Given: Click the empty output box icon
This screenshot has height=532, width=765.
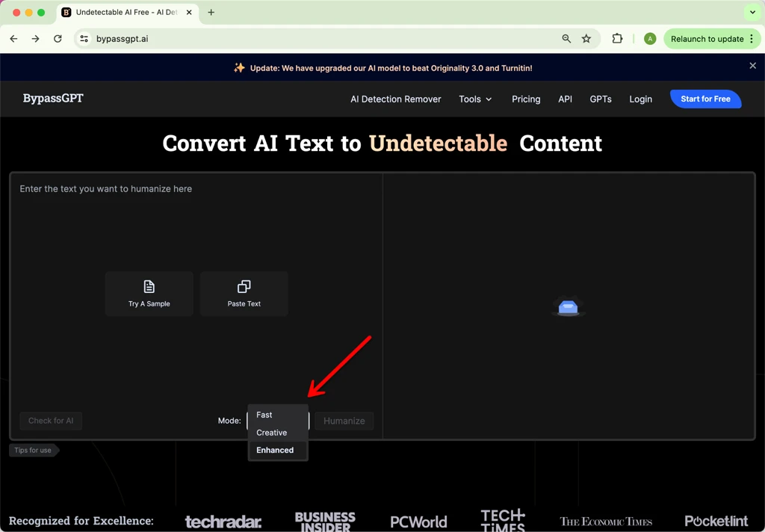Looking at the screenshot, I should click(x=568, y=307).
